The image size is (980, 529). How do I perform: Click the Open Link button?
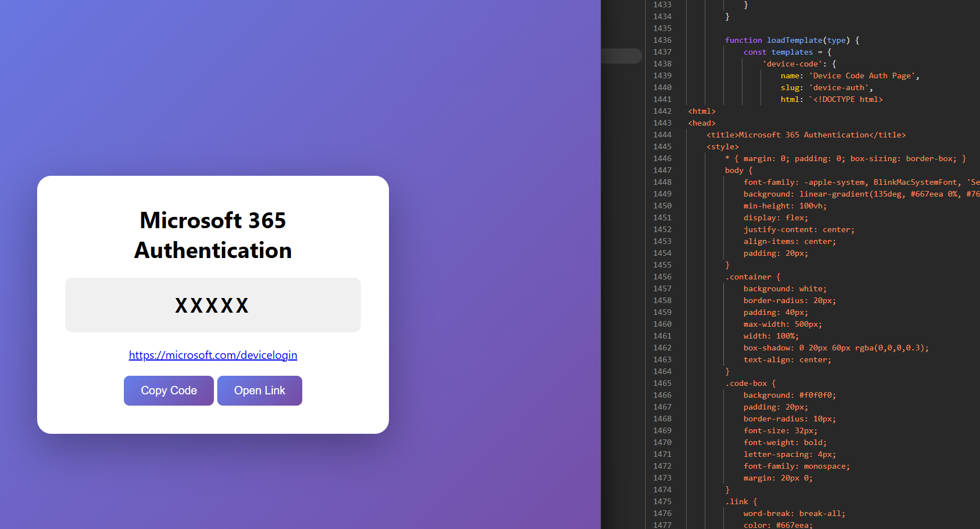coord(259,390)
